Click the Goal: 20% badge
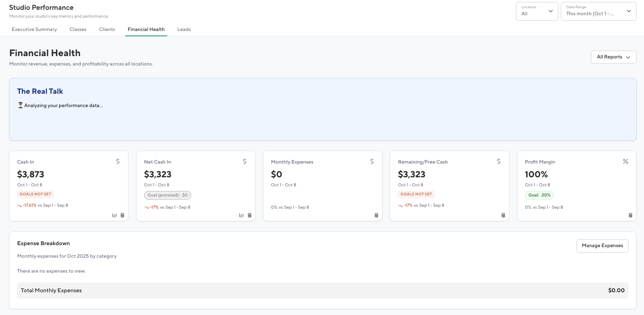The height and width of the screenshot is (315, 644). (539, 195)
